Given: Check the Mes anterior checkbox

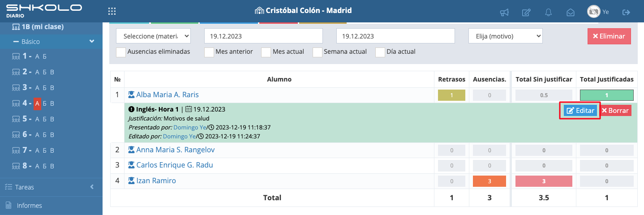Looking at the screenshot, I should click(209, 52).
